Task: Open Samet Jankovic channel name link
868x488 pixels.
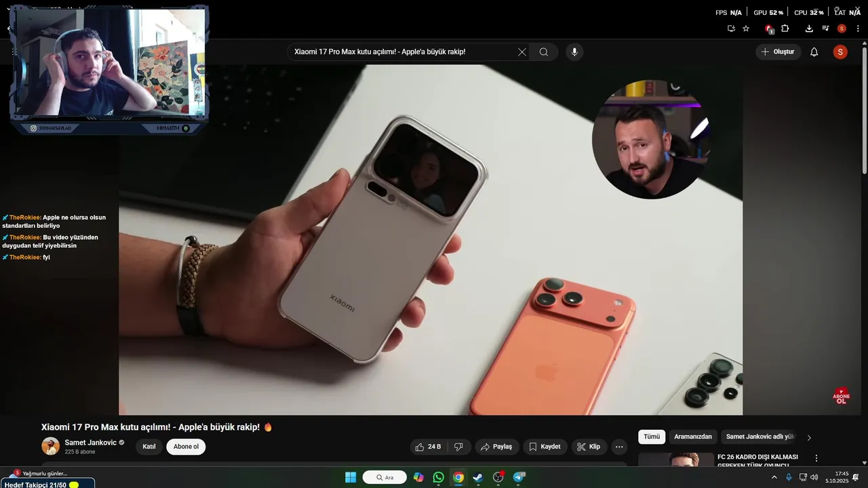Action: (90, 443)
